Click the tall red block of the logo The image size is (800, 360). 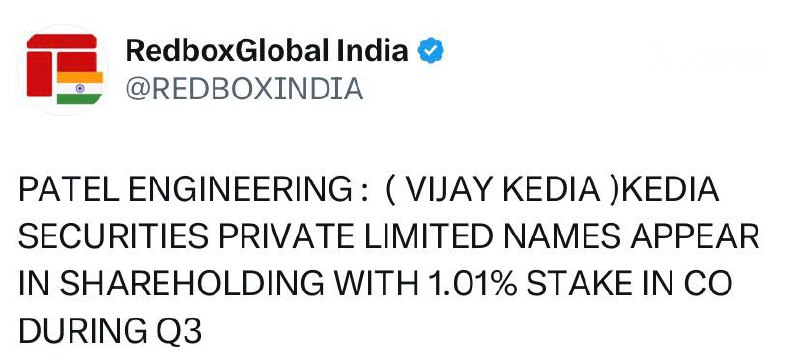[39, 73]
